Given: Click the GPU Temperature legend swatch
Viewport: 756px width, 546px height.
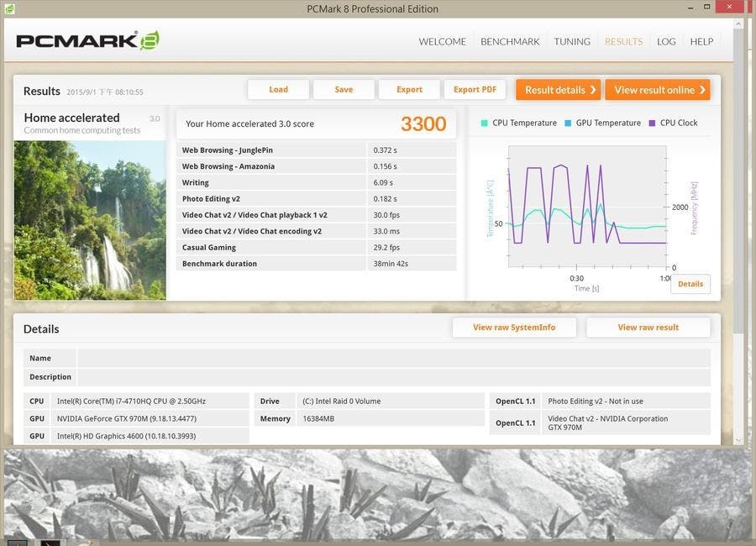Looking at the screenshot, I should click(x=569, y=123).
